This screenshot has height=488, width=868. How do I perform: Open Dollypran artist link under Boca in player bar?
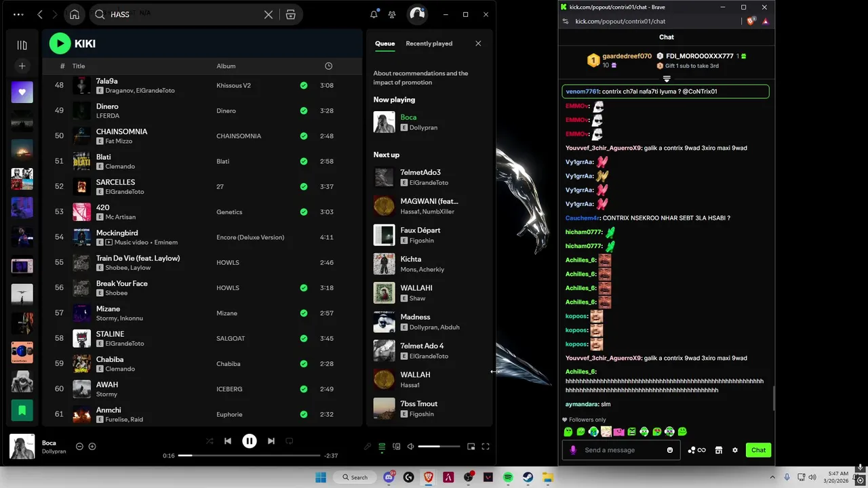[x=54, y=451]
